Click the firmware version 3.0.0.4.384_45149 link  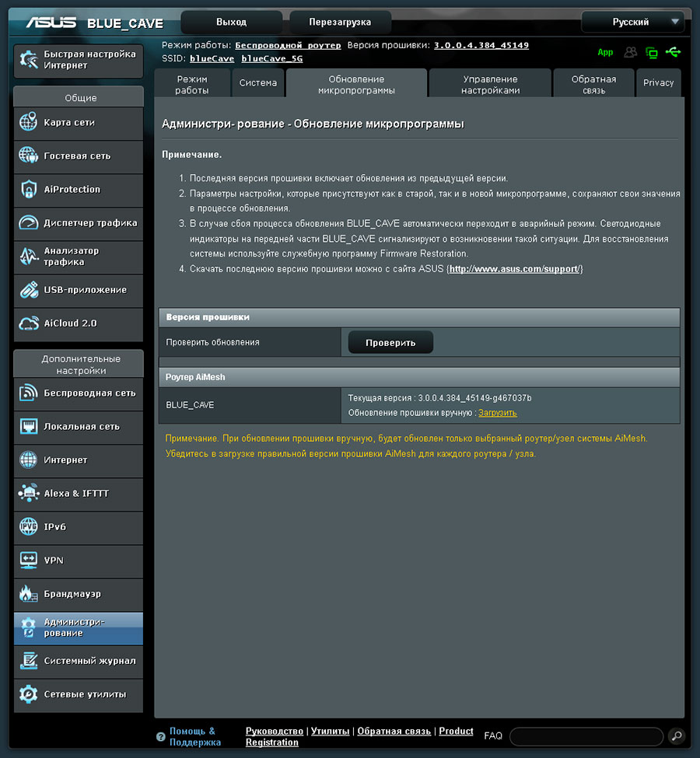pos(481,45)
